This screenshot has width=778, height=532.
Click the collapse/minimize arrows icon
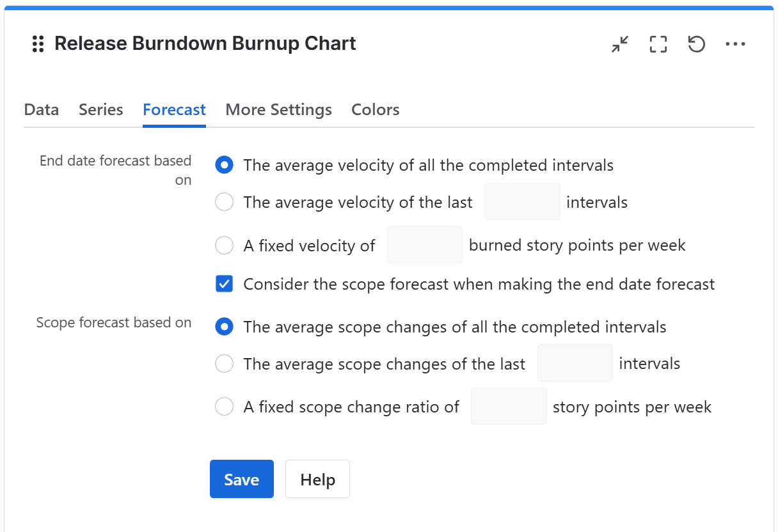(x=619, y=43)
